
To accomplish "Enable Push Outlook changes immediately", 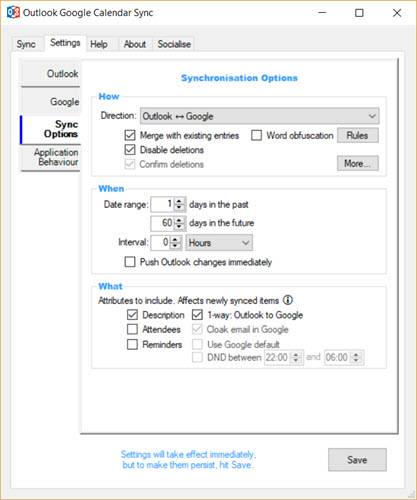I will click(x=130, y=262).
